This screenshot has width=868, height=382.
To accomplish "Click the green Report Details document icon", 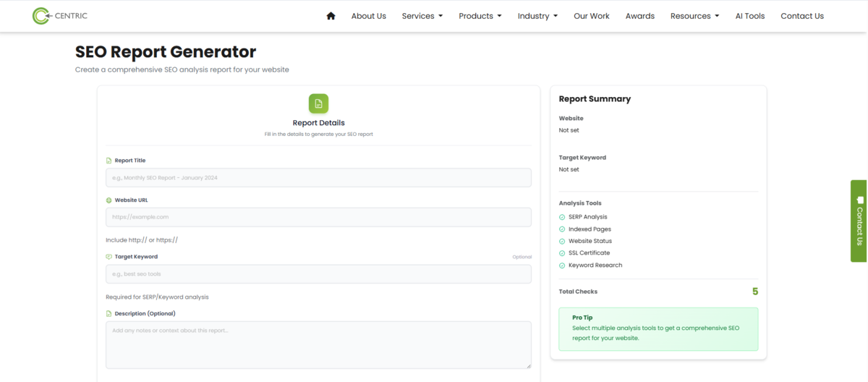I will (x=318, y=103).
